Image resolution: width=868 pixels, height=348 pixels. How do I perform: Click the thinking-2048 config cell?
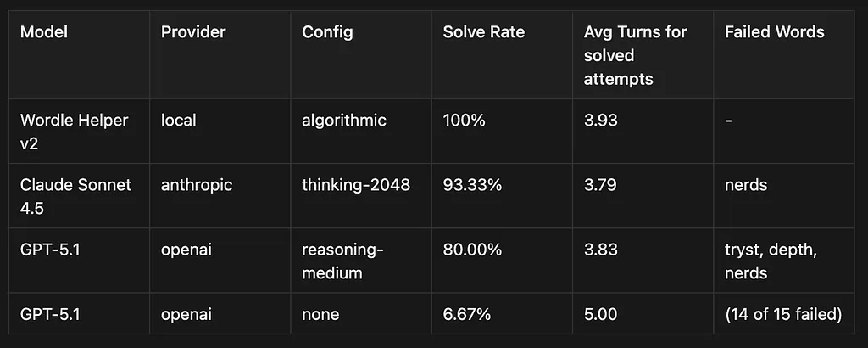tap(356, 185)
